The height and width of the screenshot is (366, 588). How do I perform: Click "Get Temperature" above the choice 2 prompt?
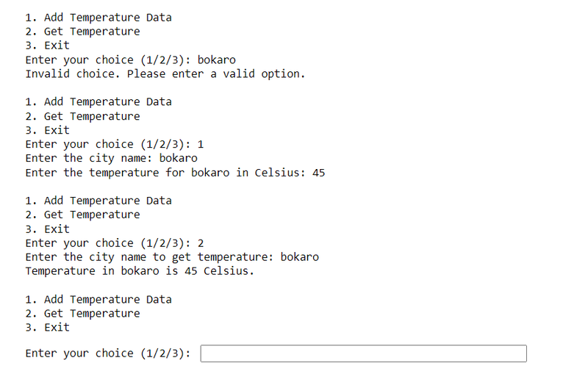click(82, 215)
